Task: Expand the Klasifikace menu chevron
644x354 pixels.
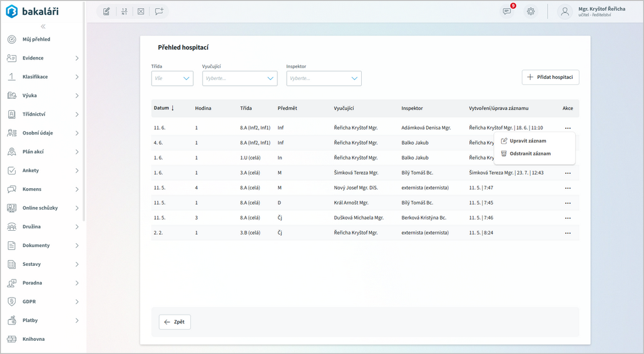Action: [77, 77]
